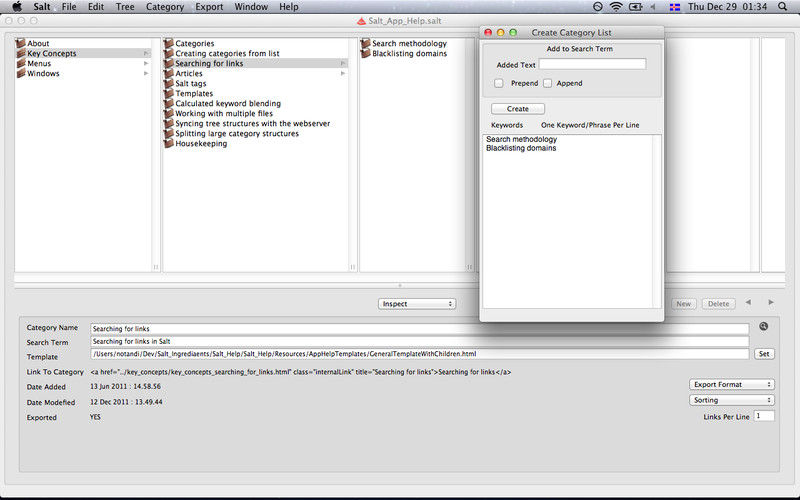Open the Window menu
Viewport: 800px width, 500px height.
(x=251, y=7)
